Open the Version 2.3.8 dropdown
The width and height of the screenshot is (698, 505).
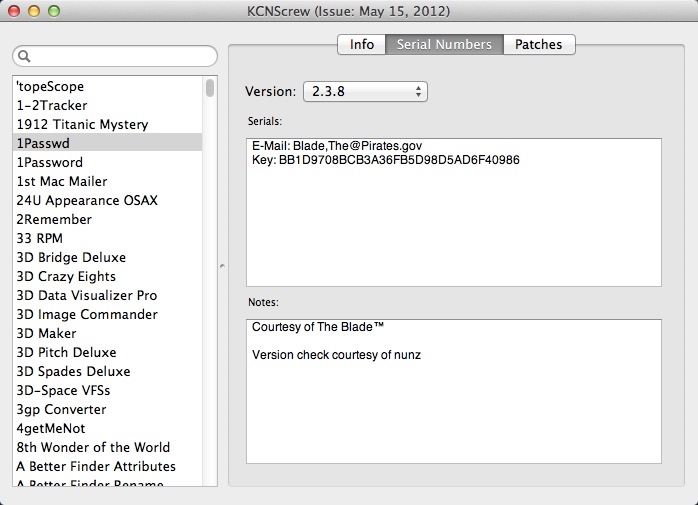pos(365,91)
